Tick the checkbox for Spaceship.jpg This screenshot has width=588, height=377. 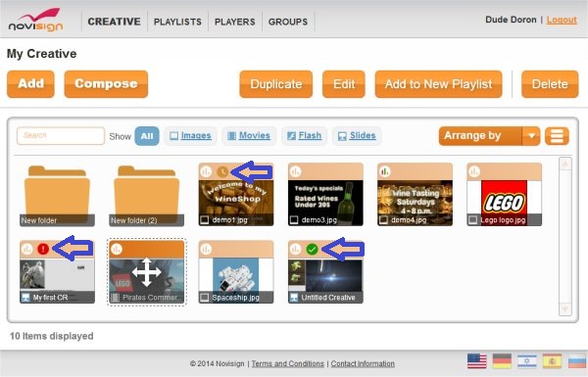205,298
